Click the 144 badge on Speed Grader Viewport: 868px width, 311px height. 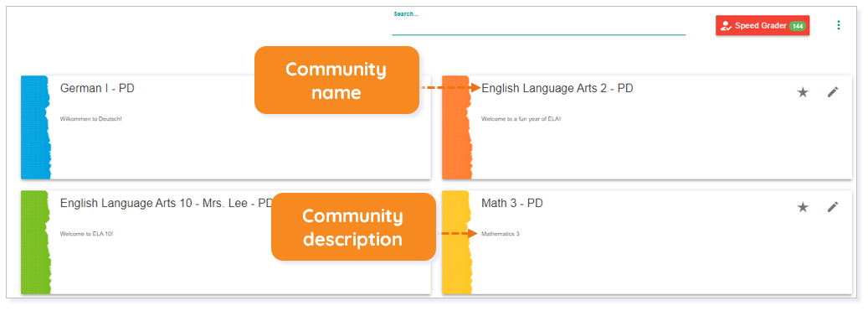point(797,26)
